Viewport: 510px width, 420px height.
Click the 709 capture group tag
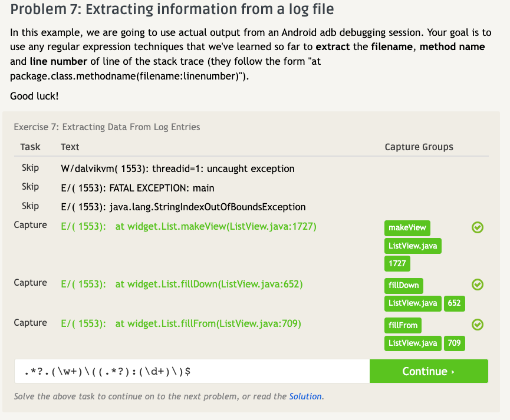[454, 343]
